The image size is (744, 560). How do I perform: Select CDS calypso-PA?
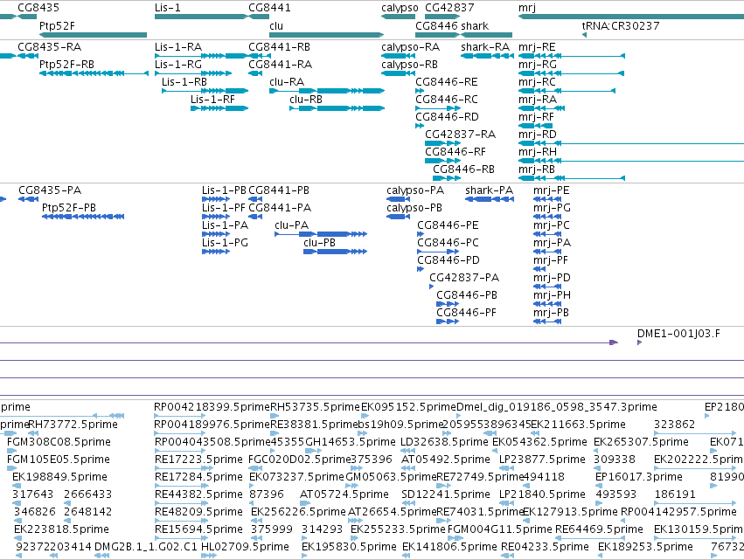398,199
